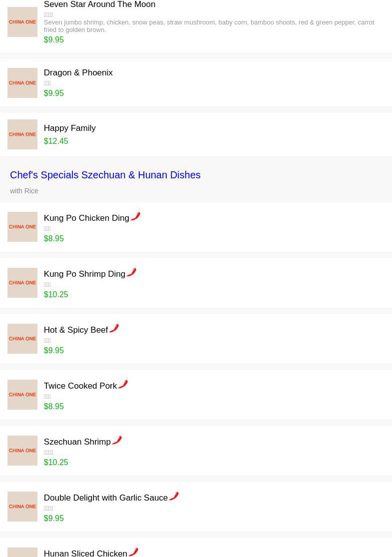
Task: Select the Happy Family item image
Action: click(22, 134)
